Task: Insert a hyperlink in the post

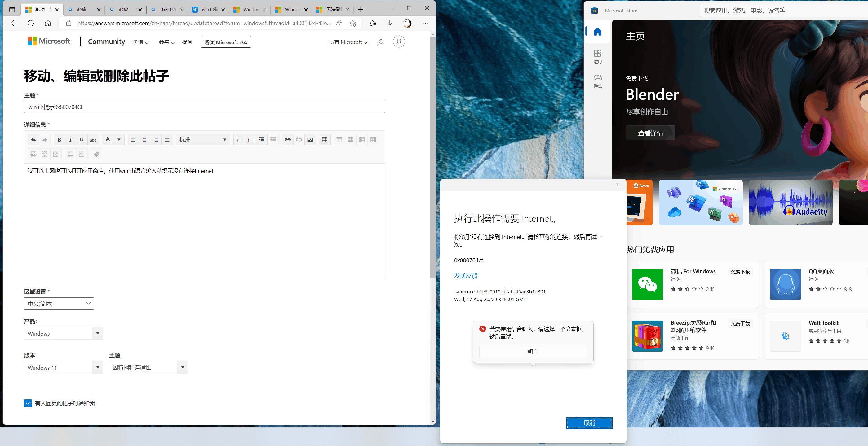Action: coord(287,139)
